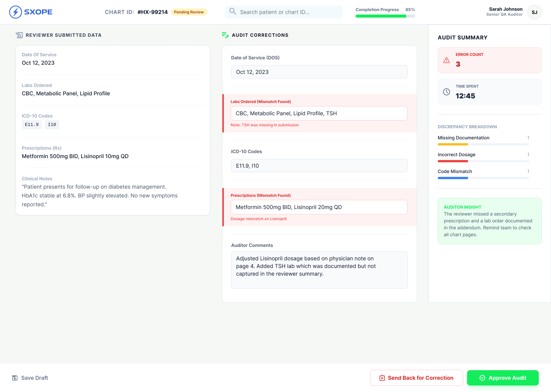Click the Audit Summary heading

(x=463, y=38)
